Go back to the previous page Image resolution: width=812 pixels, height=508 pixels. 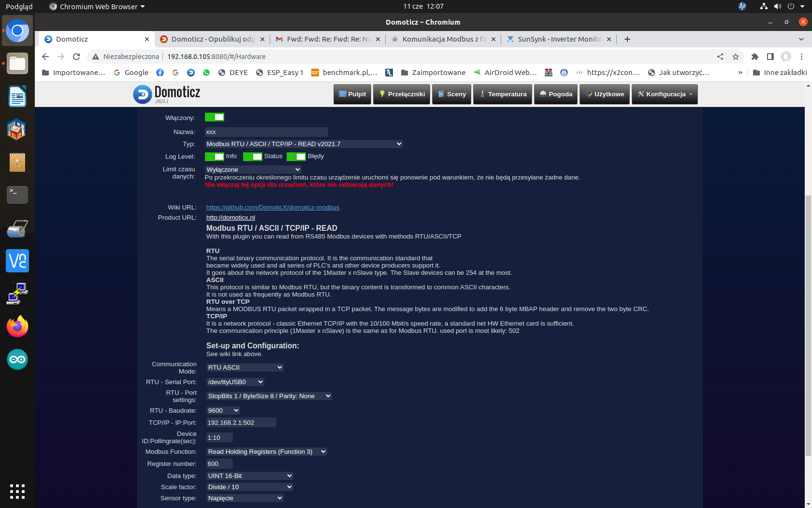45,57
